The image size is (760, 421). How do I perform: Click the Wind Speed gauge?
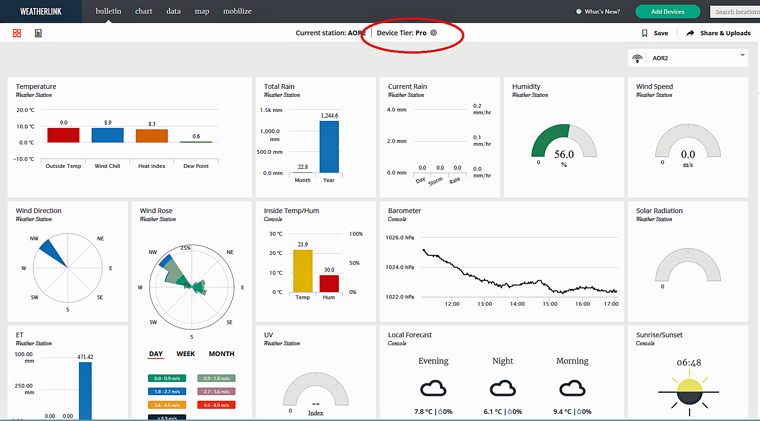tap(688, 140)
